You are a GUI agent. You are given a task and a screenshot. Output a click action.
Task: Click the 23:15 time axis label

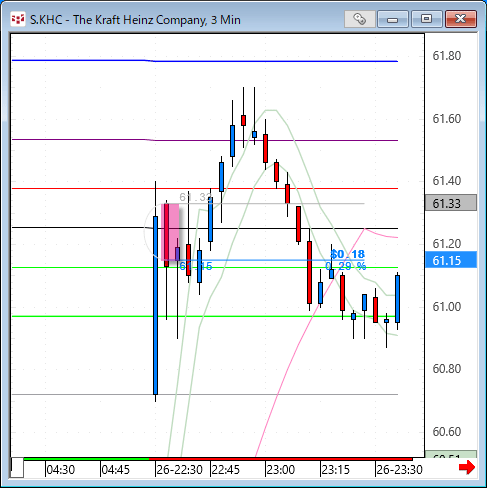(x=336, y=470)
